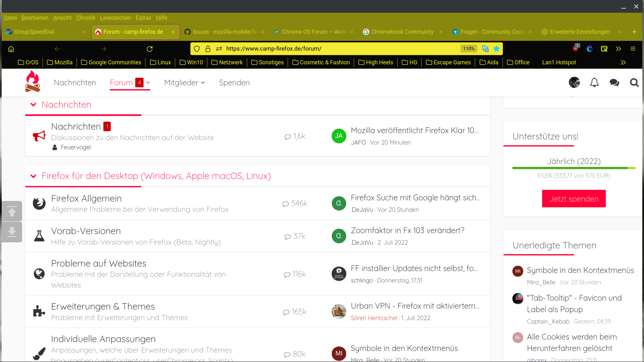
Task: Reset the 110% zoom level badge
Action: pyautogui.click(x=468, y=49)
